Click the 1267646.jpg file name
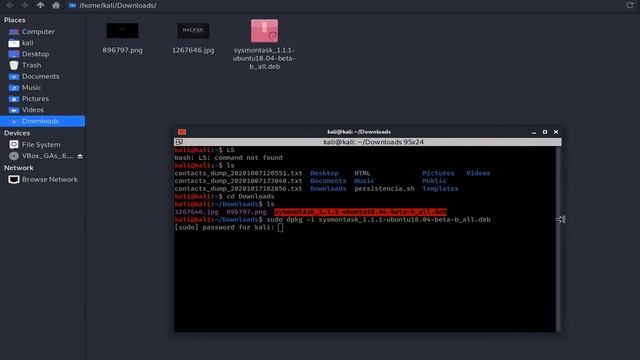Screen dimensions: 640x360 point(193,50)
